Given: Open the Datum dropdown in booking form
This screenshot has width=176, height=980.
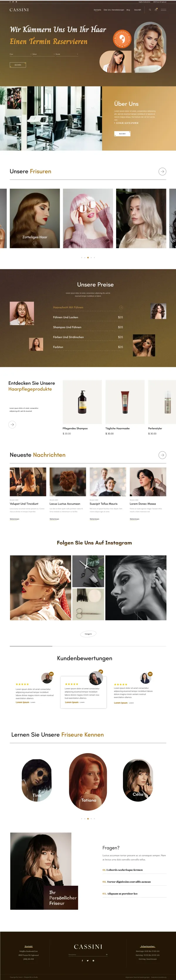Looking at the screenshot, I should (44, 54).
